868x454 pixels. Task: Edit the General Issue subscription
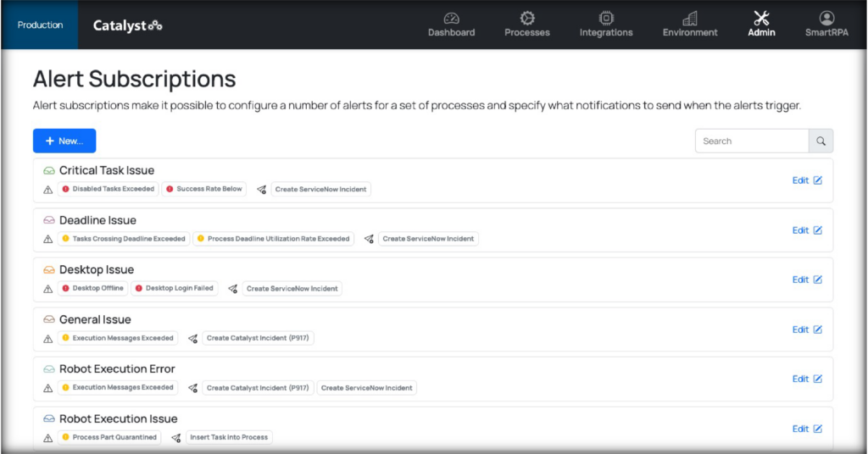[x=806, y=329]
